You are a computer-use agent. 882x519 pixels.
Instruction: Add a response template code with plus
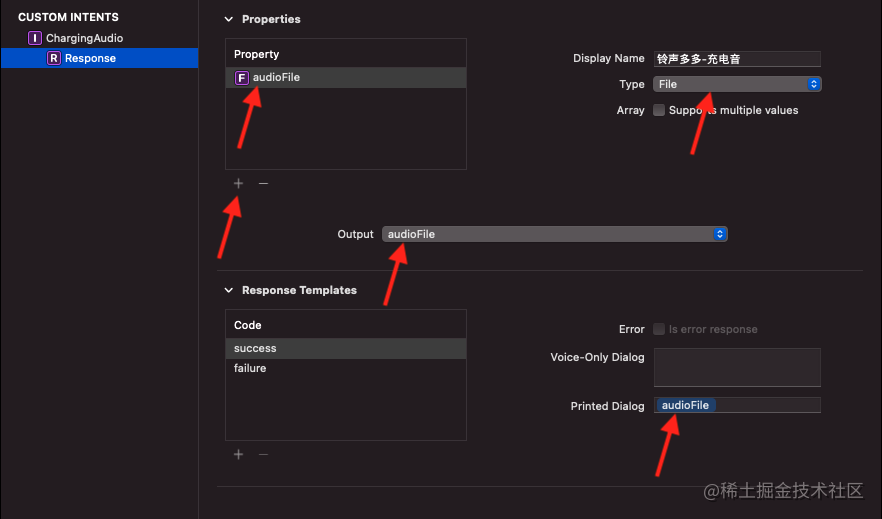[238, 454]
